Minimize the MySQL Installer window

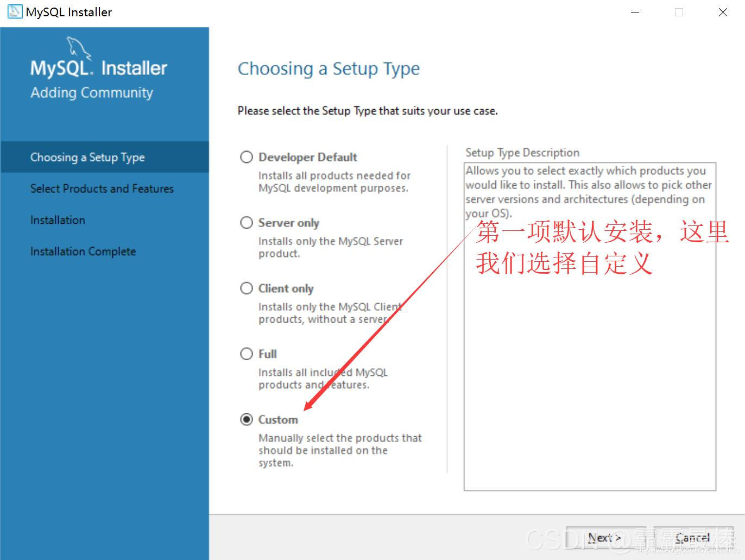pyautogui.click(x=635, y=12)
